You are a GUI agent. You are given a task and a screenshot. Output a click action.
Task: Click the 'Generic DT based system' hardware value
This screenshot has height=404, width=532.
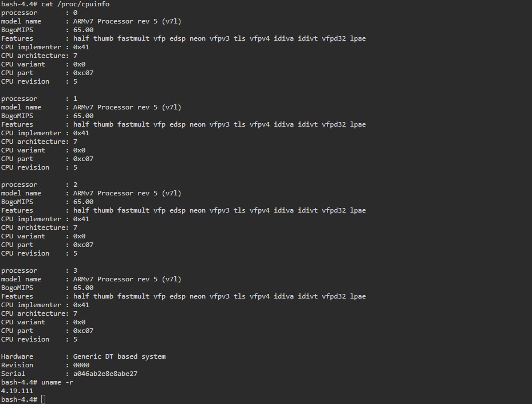[x=119, y=356]
